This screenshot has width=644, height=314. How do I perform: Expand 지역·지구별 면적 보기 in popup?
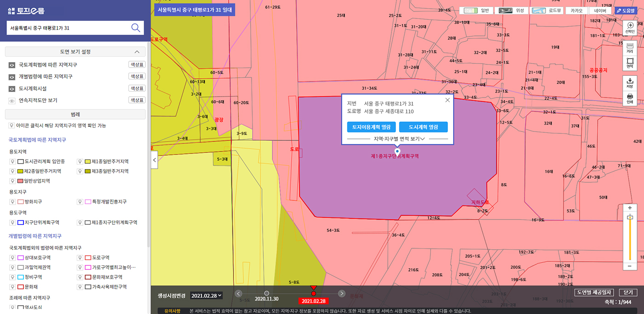(398, 138)
